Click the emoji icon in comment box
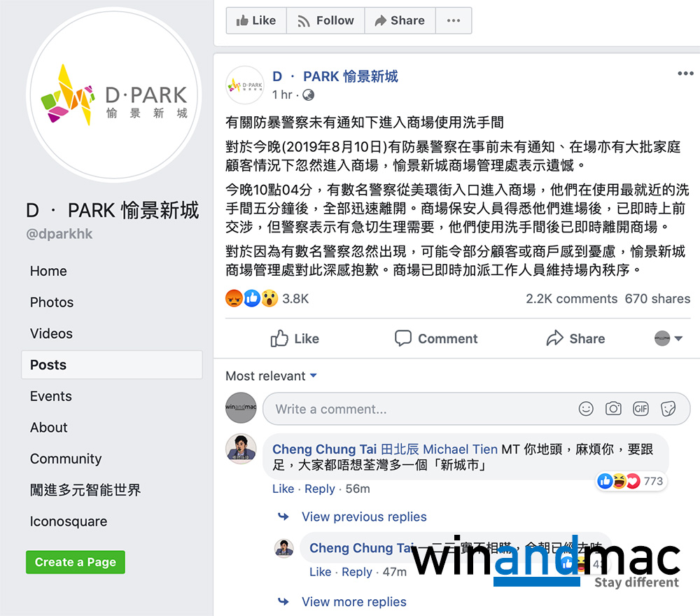This screenshot has width=700, height=616. click(x=586, y=408)
